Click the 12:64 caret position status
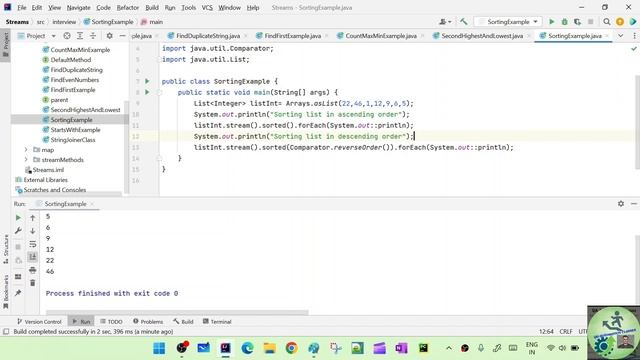The width and height of the screenshot is (640, 360). click(546, 331)
